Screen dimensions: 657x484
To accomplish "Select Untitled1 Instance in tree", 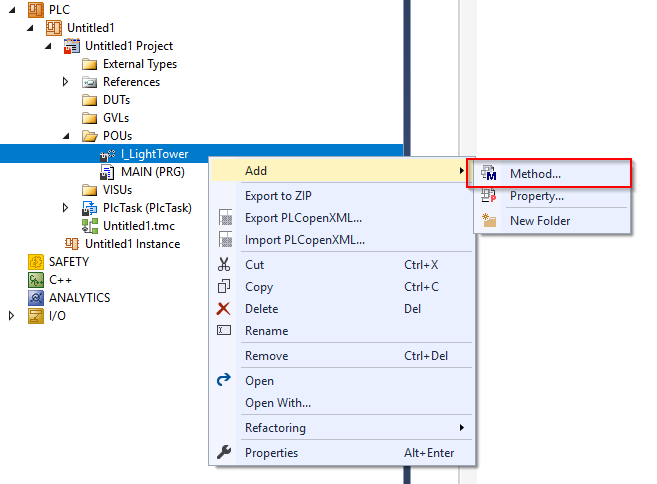I will click(x=132, y=244).
